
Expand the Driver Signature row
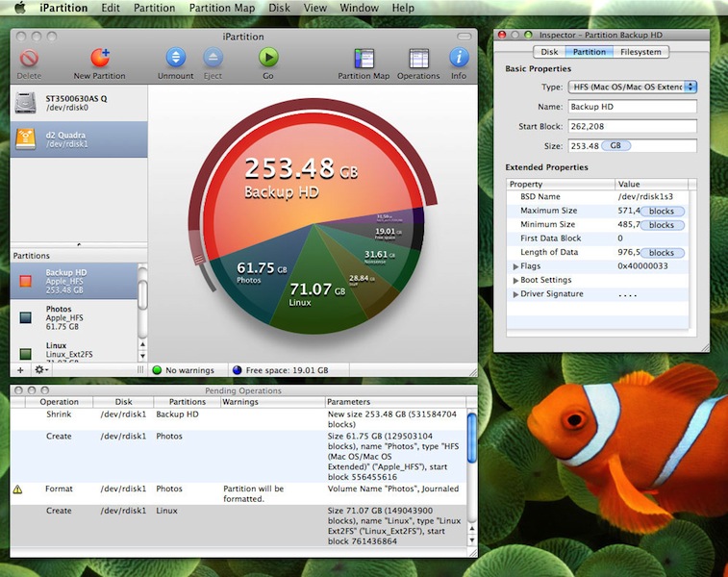515,294
